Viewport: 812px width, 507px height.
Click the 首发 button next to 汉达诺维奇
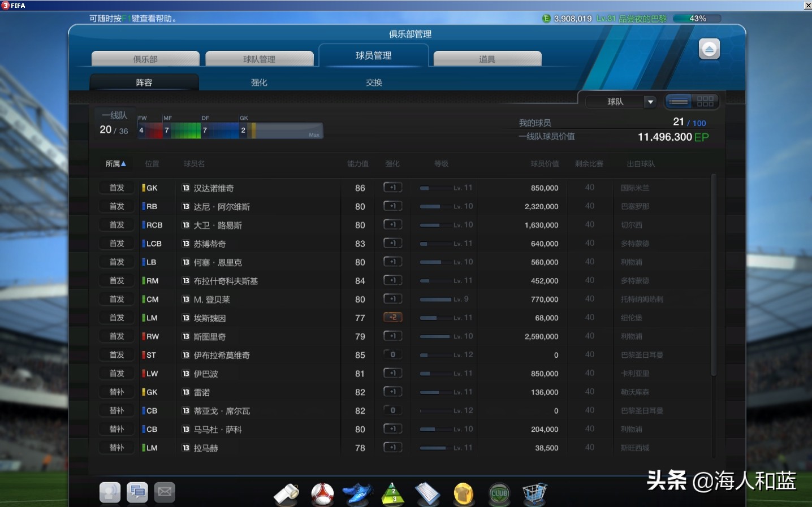coord(116,187)
